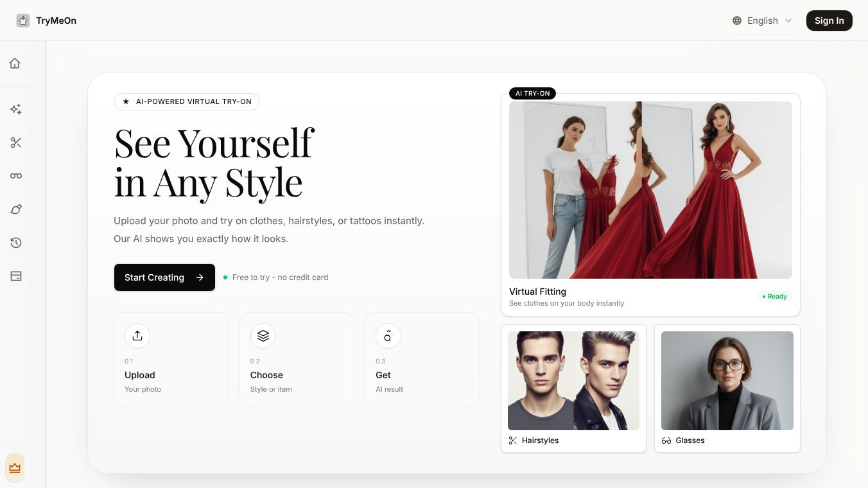868x488 pixels.
Task: Click the Get step title
Action: pyautogui.click(x=383, y=375)
